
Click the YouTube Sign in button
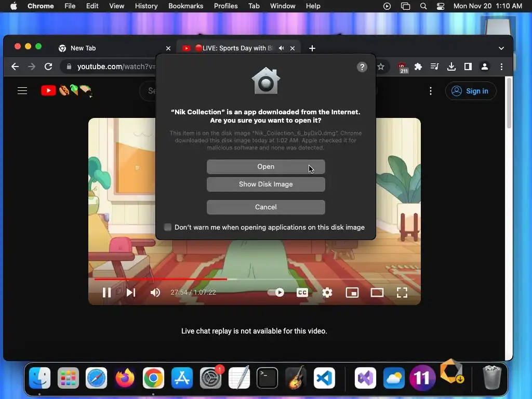[x=471, y=91]
